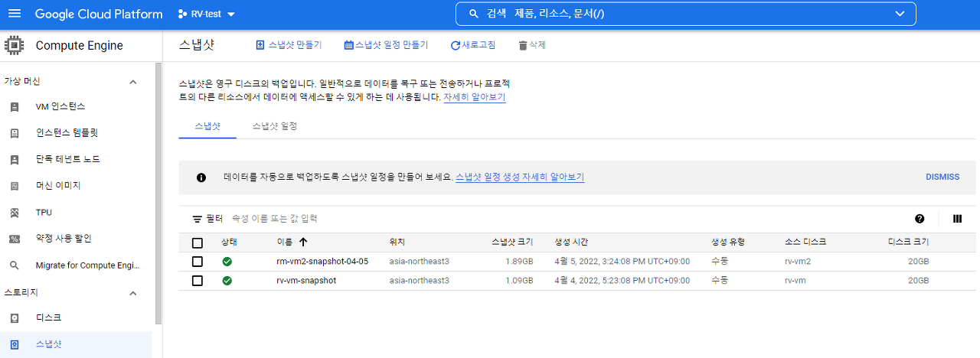Click the 소스 디스크 column header
This screenshot has width=980, height=358.
point(805,242)
